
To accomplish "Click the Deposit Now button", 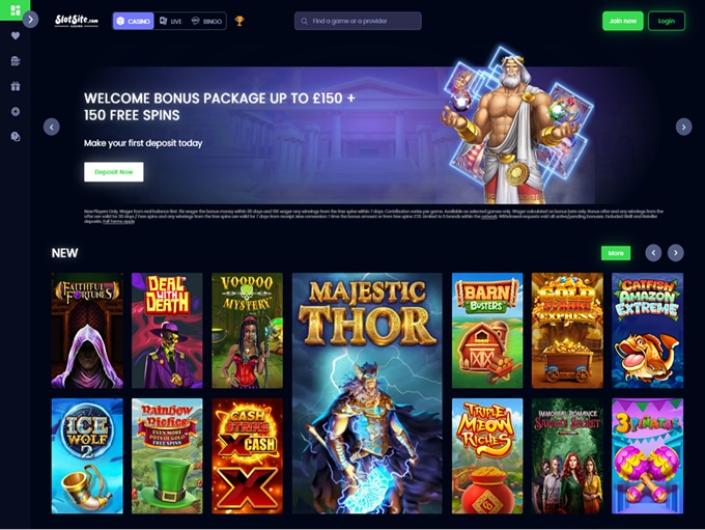I will coord(114,172).
